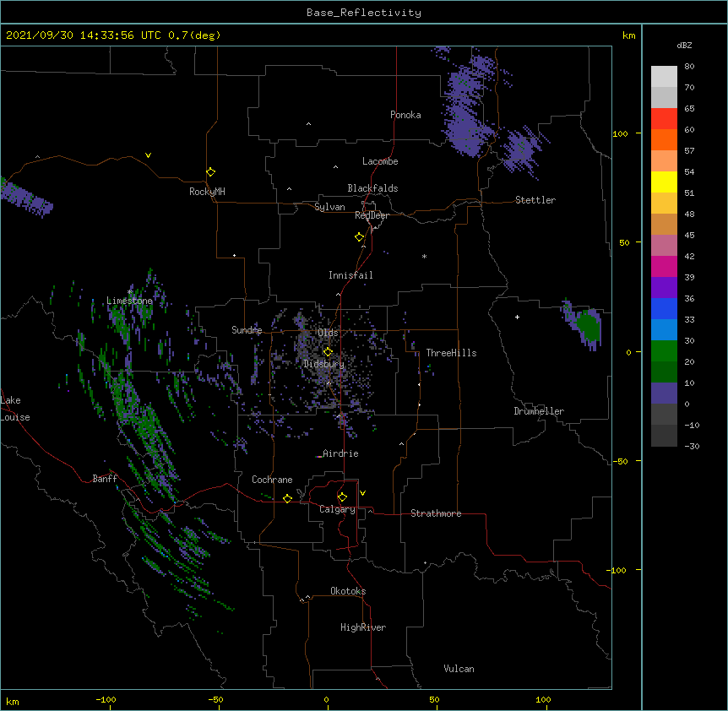Image resolution: width=728 pixels, height=711 pixels.
Task: Click the Innisfail city label
Action: click(x=350, y=275)
